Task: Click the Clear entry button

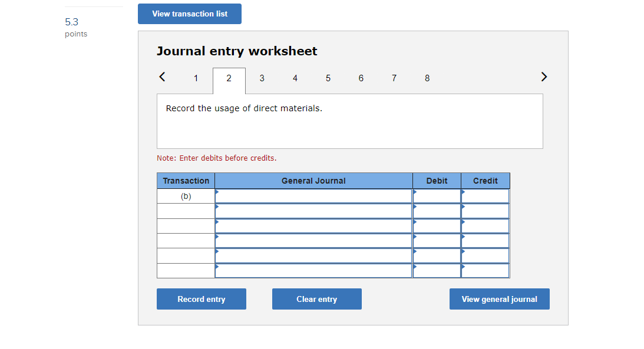Action: 316,299
